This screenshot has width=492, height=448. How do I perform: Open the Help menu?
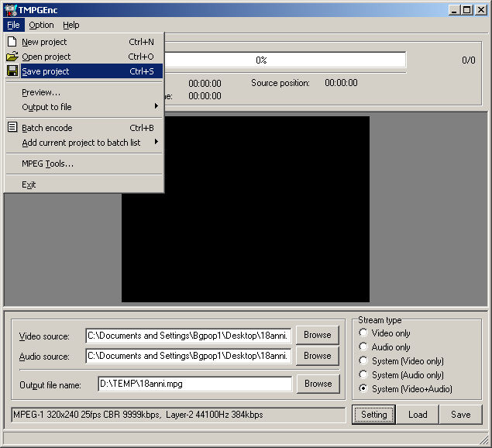click(71, 25)
